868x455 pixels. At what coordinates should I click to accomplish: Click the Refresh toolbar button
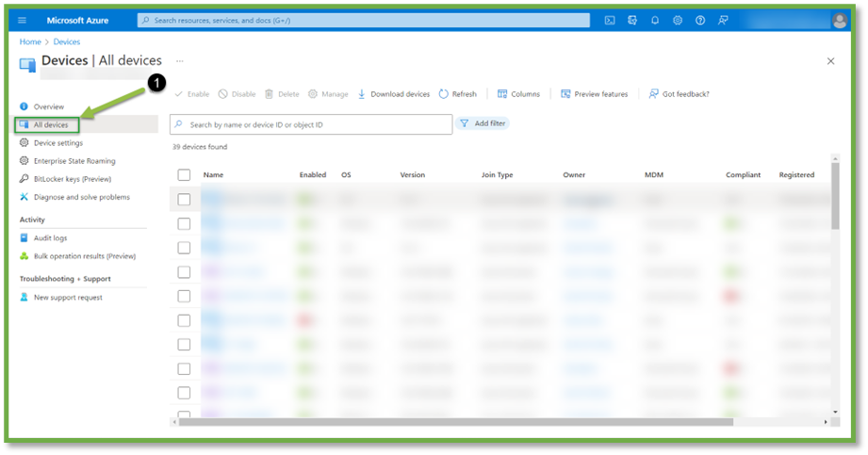(x=458, y=94)
